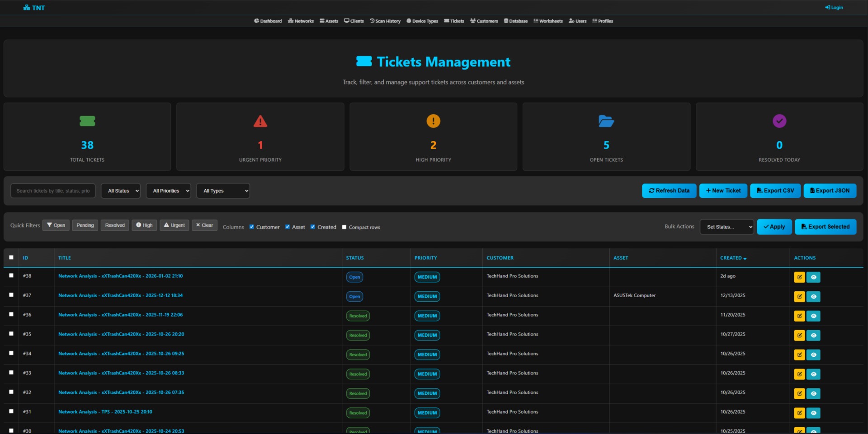The width and height of the screenshot is (868, 434).
Task: Toggle the Compact rows checkbox
Action: pos(344,227)
